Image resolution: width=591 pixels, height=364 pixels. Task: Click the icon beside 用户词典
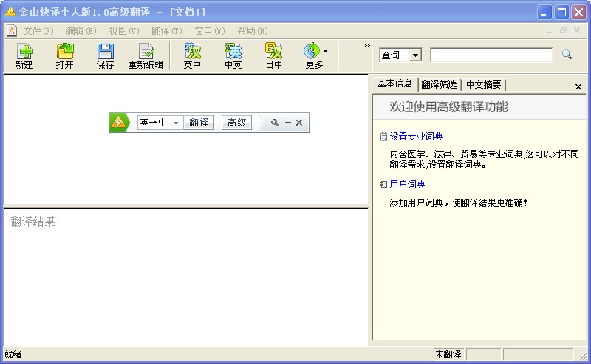tap(383, 185)
